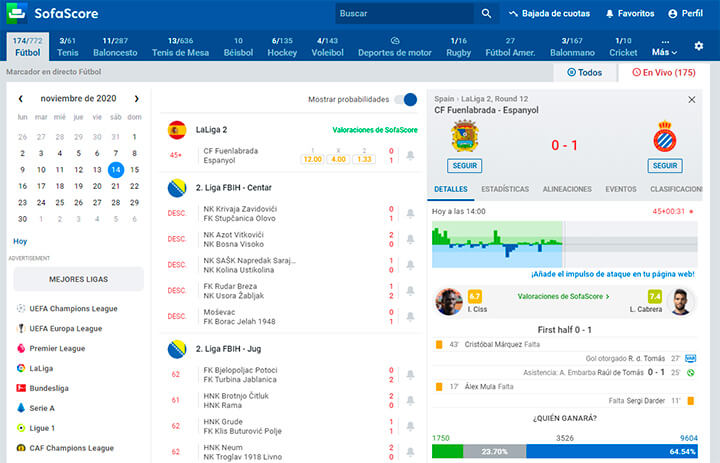Click the LaLiga logo icon in sidebar
The height and width of the screenshot is (463, 720).
pyautogui.click(x=21, y=368)
